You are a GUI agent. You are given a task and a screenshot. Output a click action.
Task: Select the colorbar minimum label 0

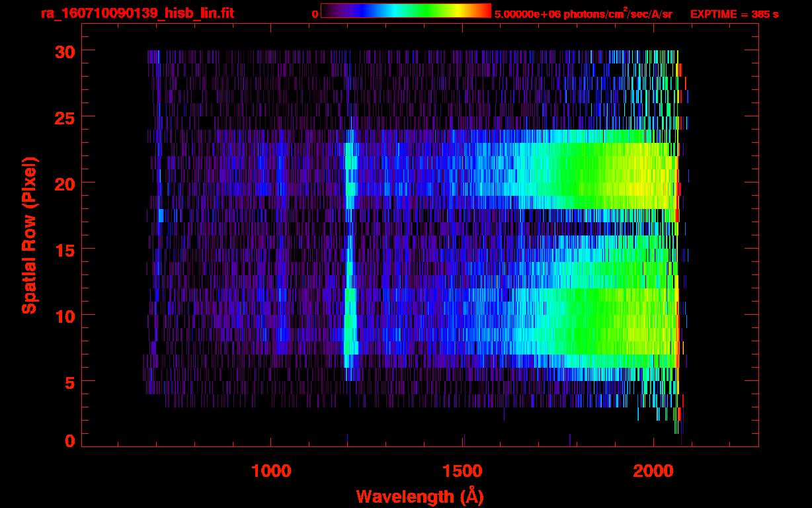pyautogui.click(x=315, y=14)
